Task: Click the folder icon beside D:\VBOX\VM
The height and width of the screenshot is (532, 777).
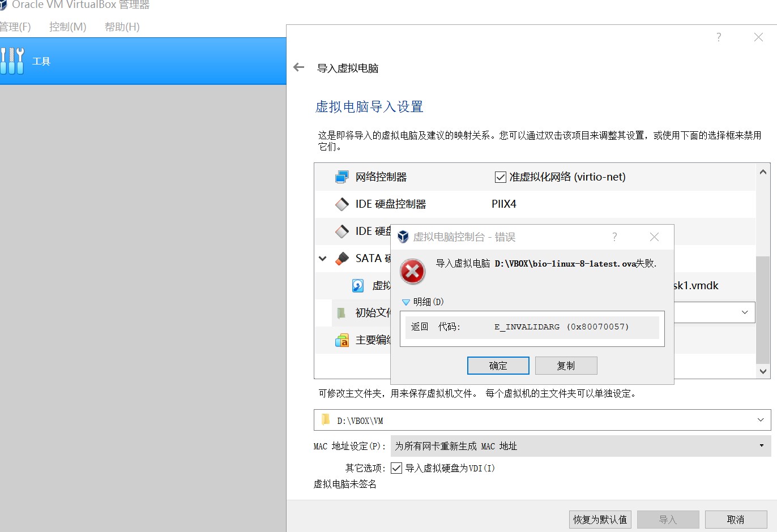Action: click(x=326, y=419)
